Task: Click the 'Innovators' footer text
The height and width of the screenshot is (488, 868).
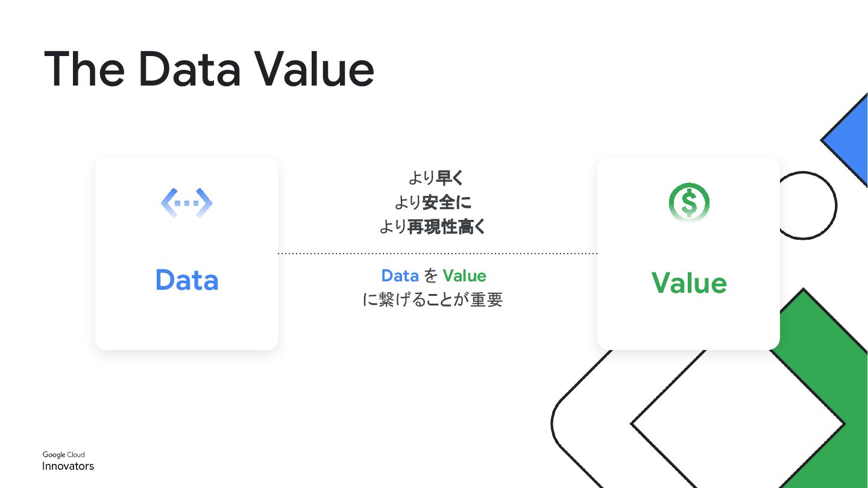Action: click(x=68, y=466)
